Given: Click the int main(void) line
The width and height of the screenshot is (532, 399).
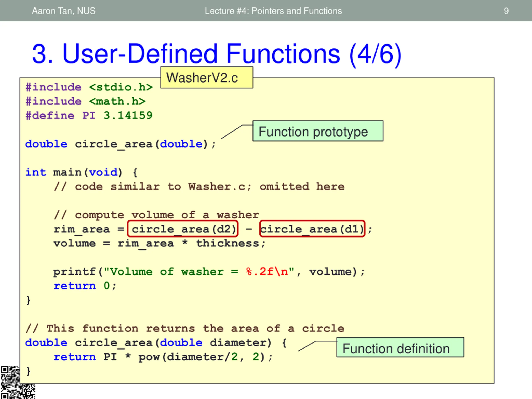Looking at the screenshot, I should (x=81, y=172).
